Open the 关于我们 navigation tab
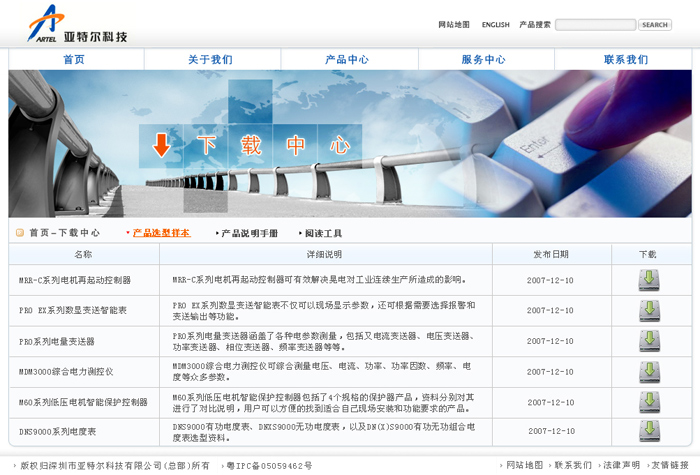700x475 pixels. click(x=210, y=59)
